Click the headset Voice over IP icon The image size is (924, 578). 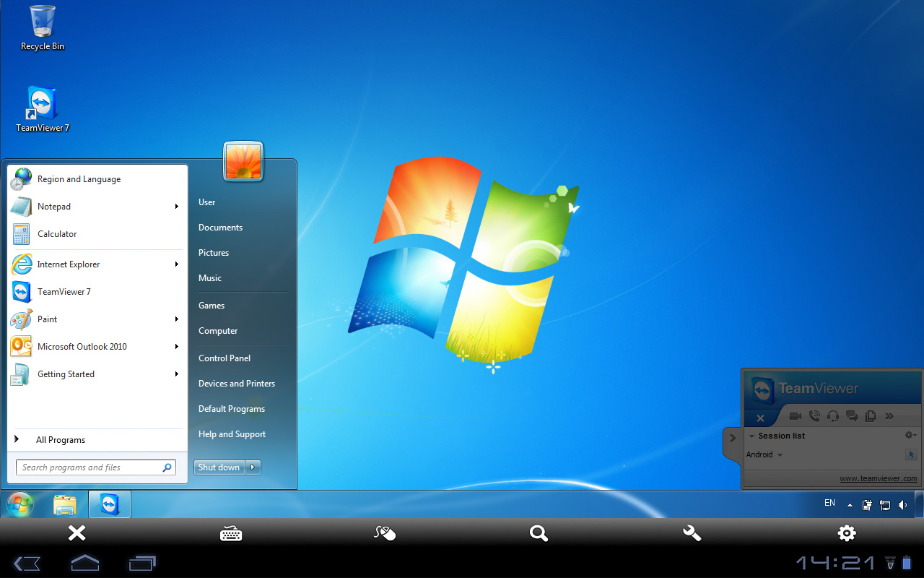833,416
